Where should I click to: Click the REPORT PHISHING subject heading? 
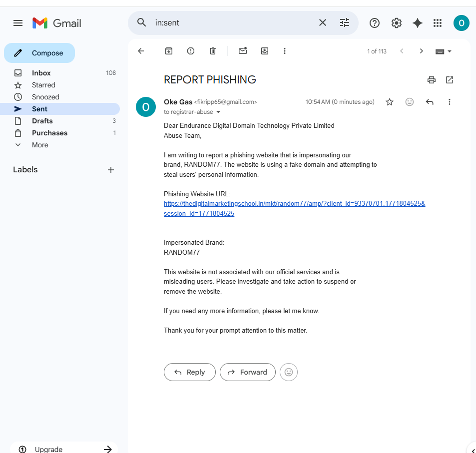[x=210, y=79]
